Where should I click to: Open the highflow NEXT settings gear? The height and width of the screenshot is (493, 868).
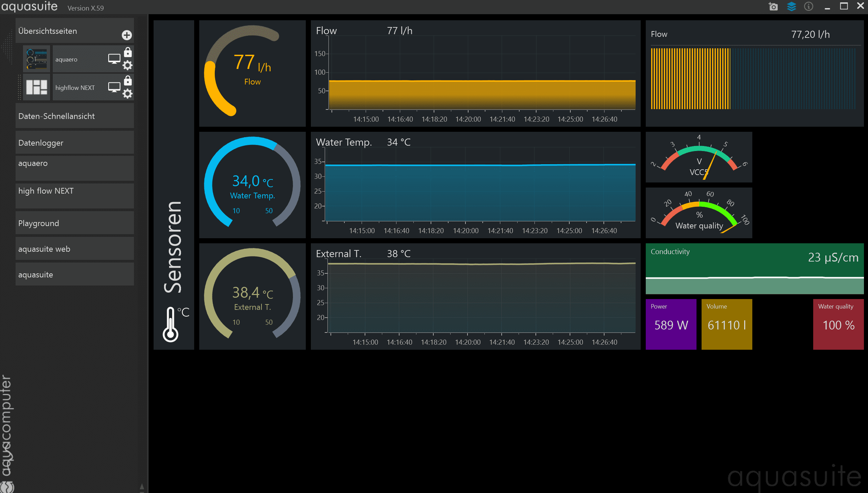[128, 94]
